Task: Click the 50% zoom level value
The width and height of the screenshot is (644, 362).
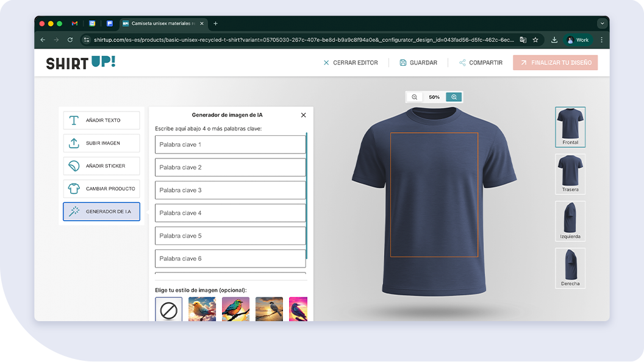Action: pyautogui.click(x=434, y=98)
